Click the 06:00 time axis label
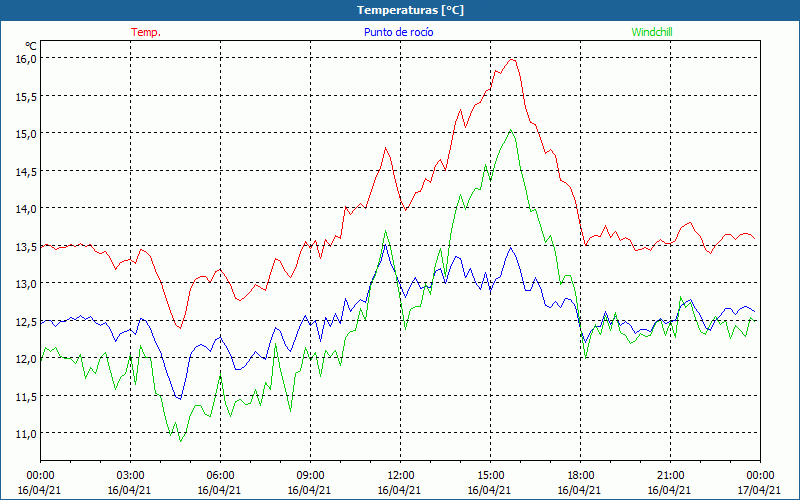 [220, 476]
